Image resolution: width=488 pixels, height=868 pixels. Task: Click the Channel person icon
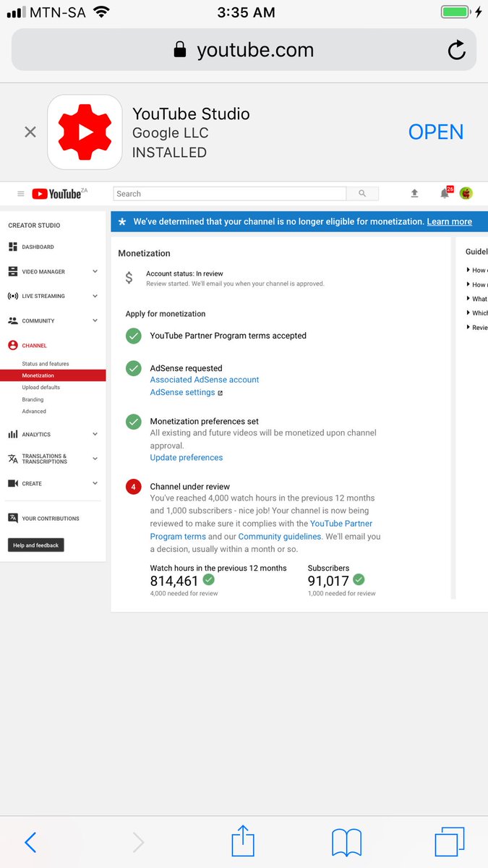tap(13, 346)
